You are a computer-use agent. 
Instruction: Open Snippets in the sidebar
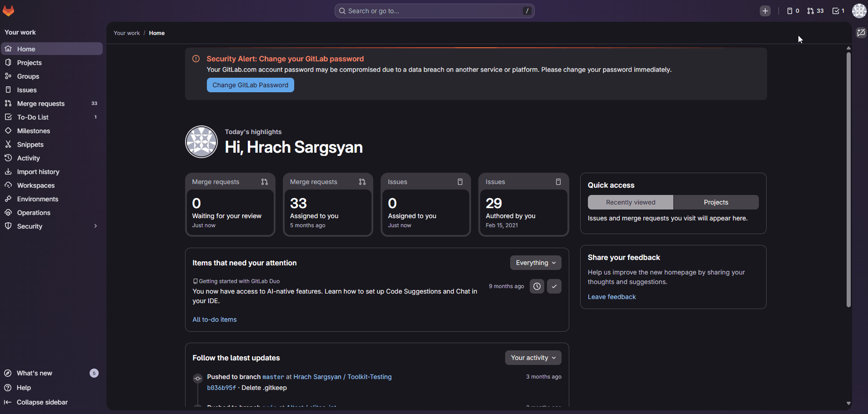(x=30, y=145)
